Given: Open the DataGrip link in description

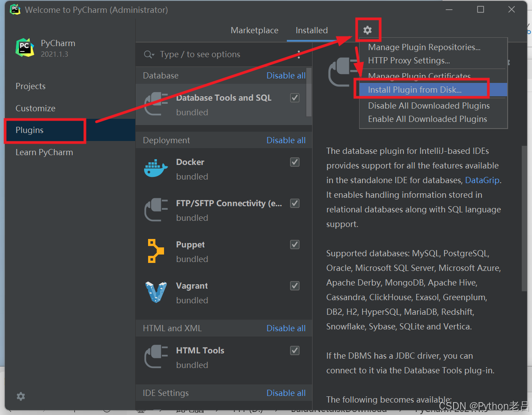Looking at the screenshot, I should [482, 180].
